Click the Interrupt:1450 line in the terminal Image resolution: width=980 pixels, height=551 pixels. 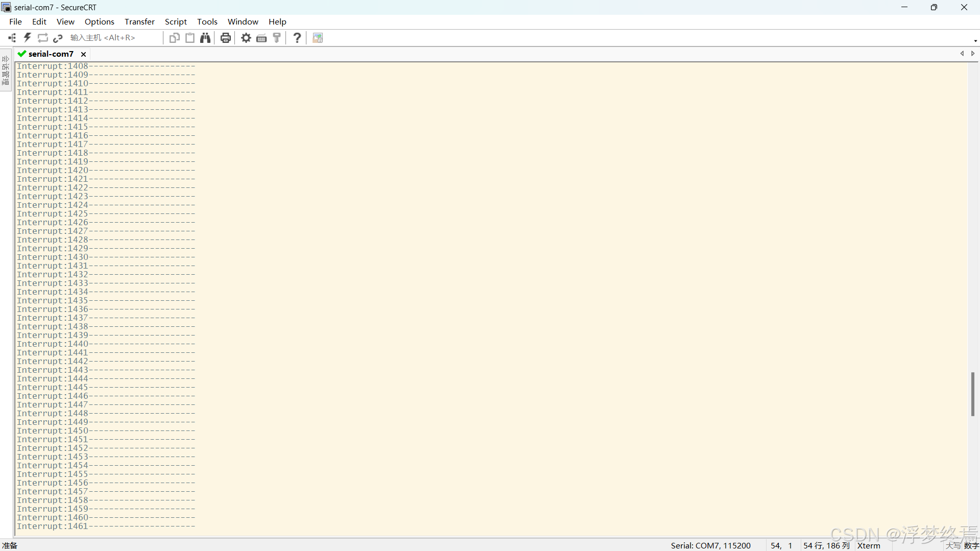[x=106, y=431]
